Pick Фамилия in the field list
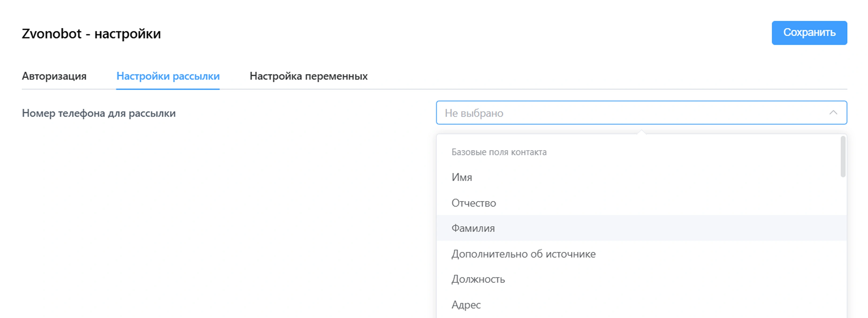 (641, 228)
